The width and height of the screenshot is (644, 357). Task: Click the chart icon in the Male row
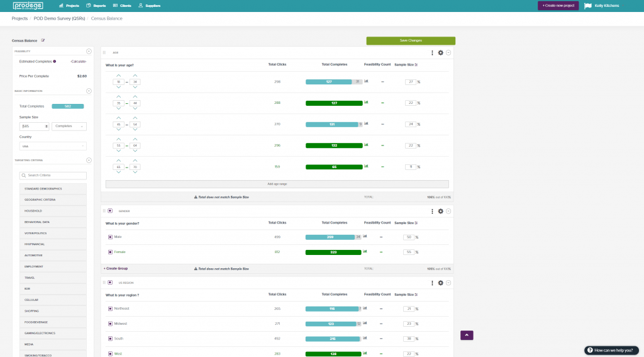pyautogui.click(x=365, y=236)
